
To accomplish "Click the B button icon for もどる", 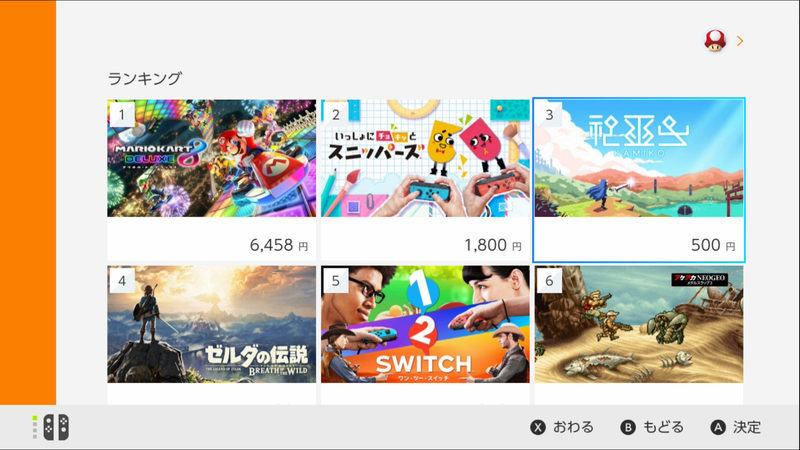I will click(x=628, y=428).
